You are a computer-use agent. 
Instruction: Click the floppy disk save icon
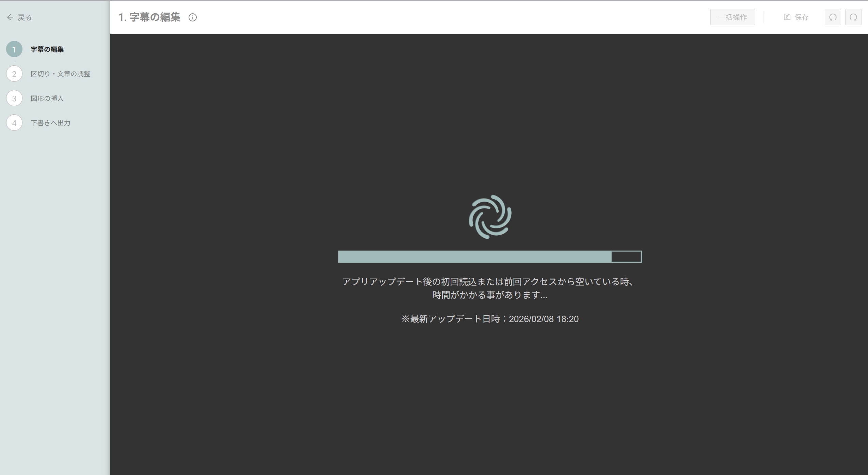(x=787, y=17)
